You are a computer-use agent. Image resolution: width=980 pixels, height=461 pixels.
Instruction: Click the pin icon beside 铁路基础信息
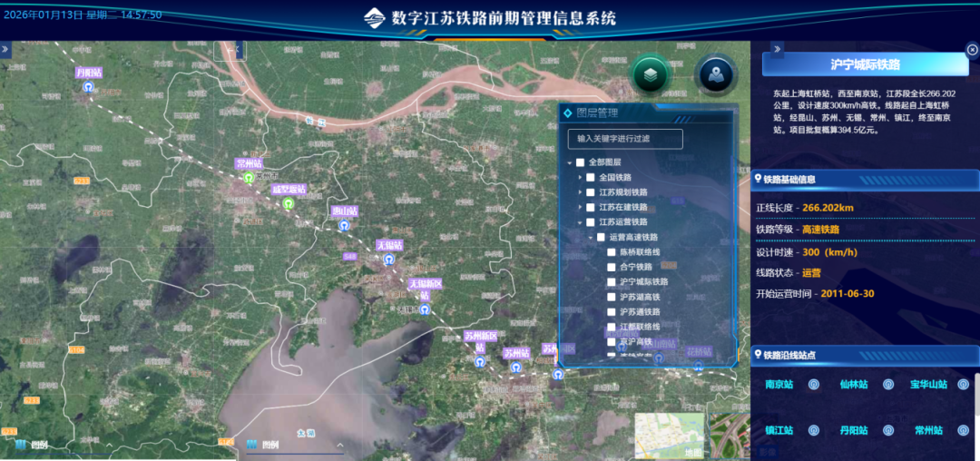point(758,180)
